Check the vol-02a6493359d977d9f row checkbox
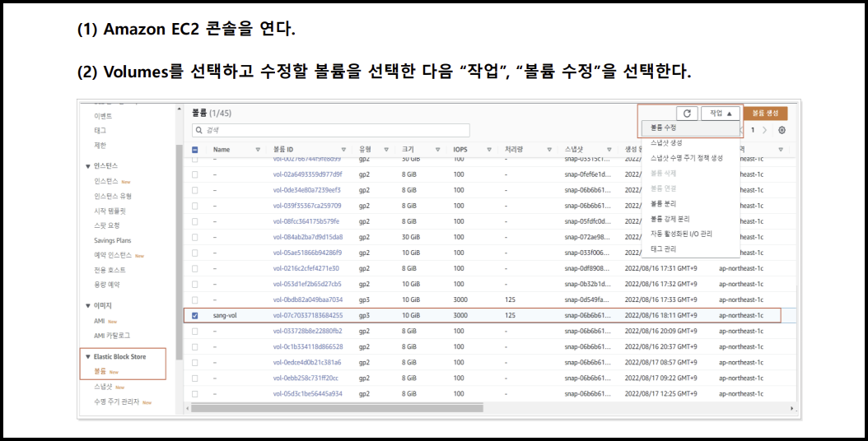This screenshot has width=868, height=441. coord(195,174)
